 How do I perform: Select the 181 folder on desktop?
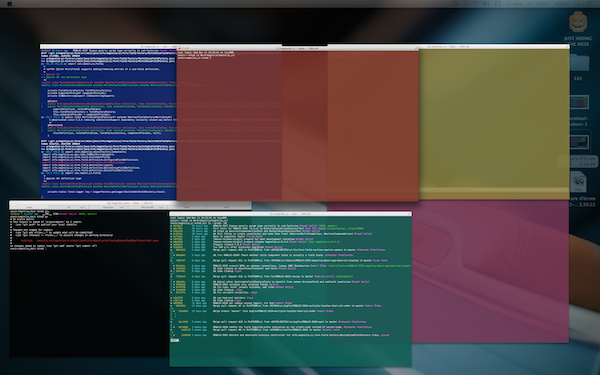pos(579,62)
